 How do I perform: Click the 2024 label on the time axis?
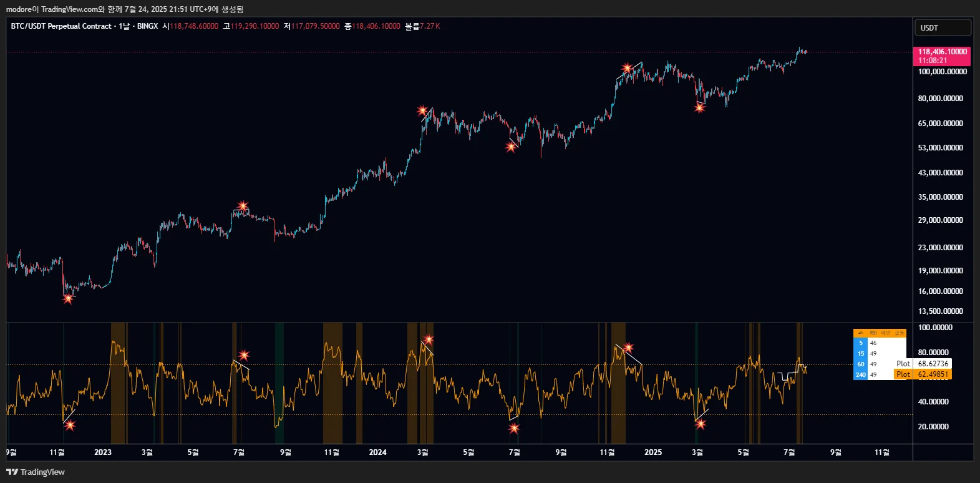[x=377, y=452]
